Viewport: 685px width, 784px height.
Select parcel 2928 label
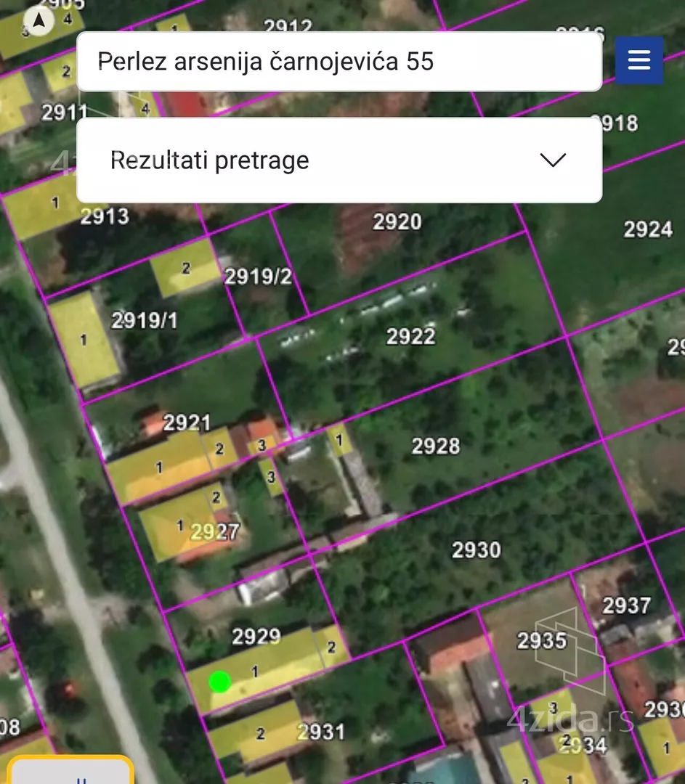[436, 446]
